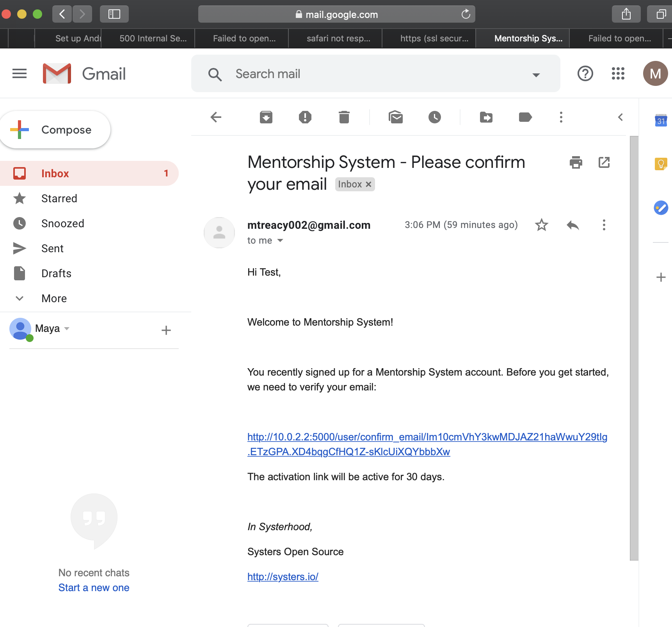This screenshot has height=627, width=672.
Task: Open the Drafts folder
Action: tap(89, 273)
